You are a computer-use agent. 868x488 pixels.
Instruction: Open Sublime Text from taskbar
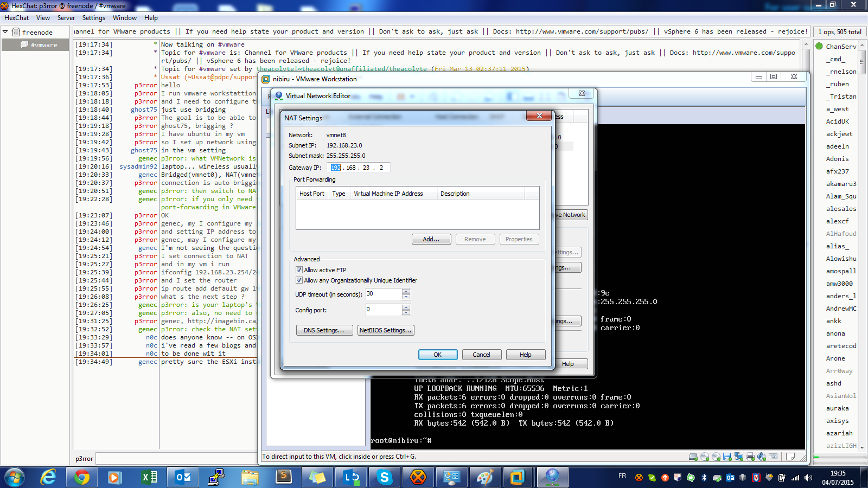(x=284, y=477)
